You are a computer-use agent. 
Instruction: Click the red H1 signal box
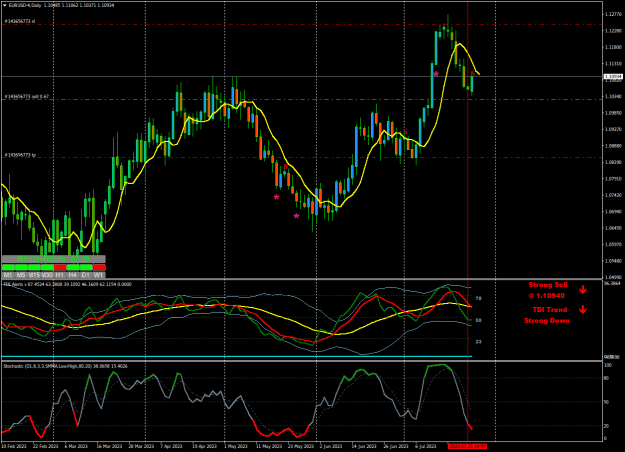(60, 267)
